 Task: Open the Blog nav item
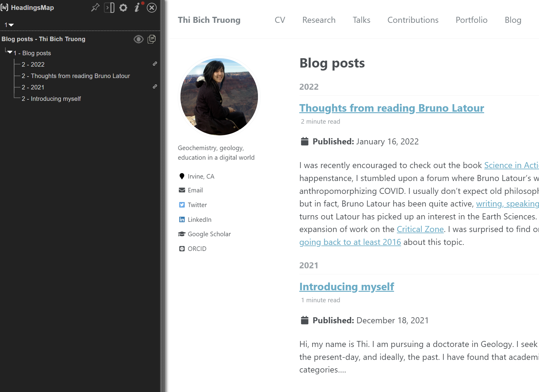513,20
